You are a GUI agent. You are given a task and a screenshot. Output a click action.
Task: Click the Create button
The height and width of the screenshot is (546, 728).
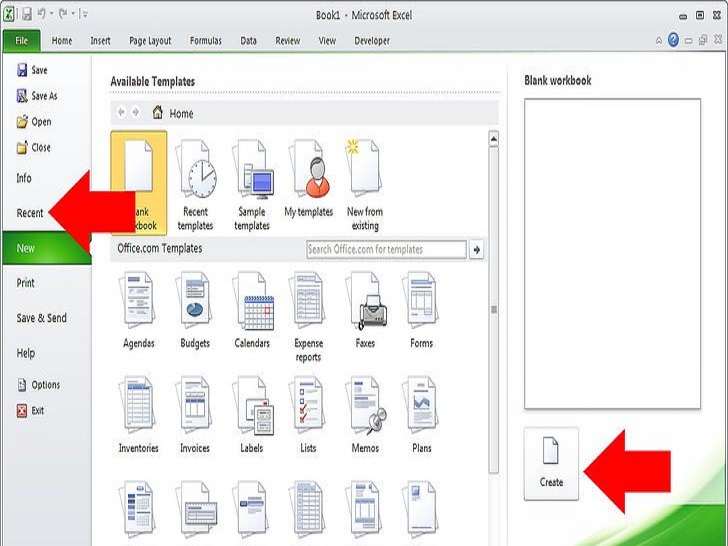point(551,464)
